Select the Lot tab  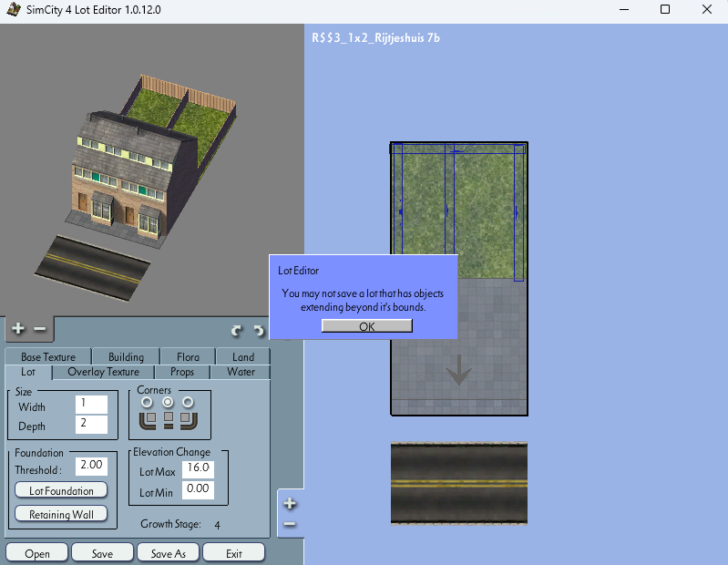[x=28, y=372]
